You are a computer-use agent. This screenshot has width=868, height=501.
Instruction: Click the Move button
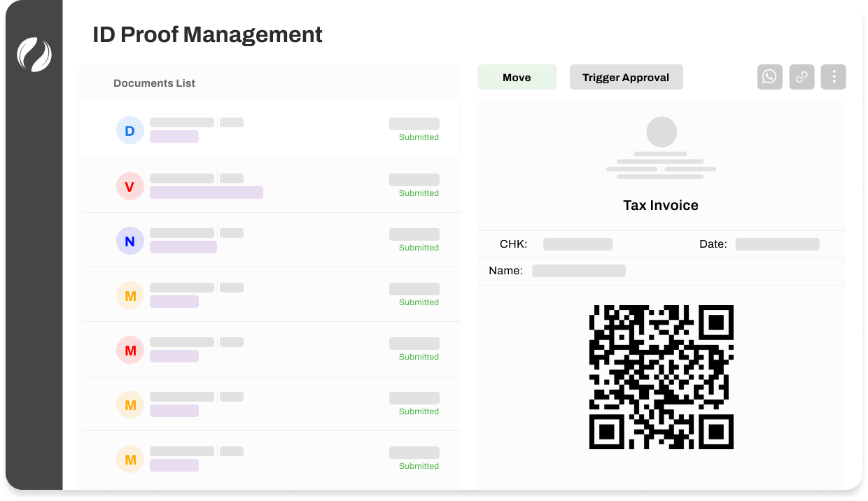(x=517, y=77)
